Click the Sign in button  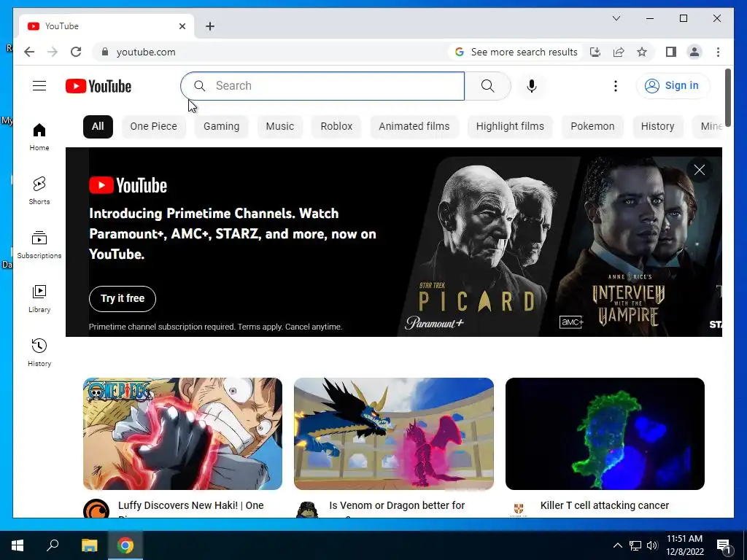(x=673, y=86)
